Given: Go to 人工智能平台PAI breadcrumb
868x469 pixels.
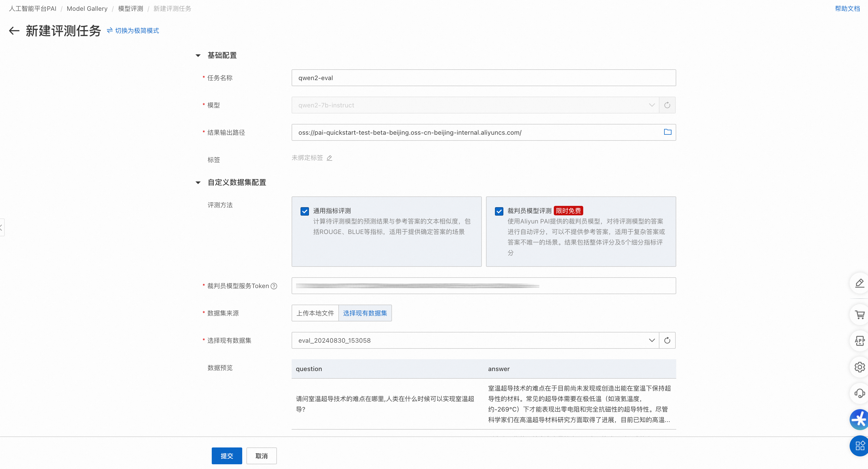Looking at the screenshot, I should 32,8.
